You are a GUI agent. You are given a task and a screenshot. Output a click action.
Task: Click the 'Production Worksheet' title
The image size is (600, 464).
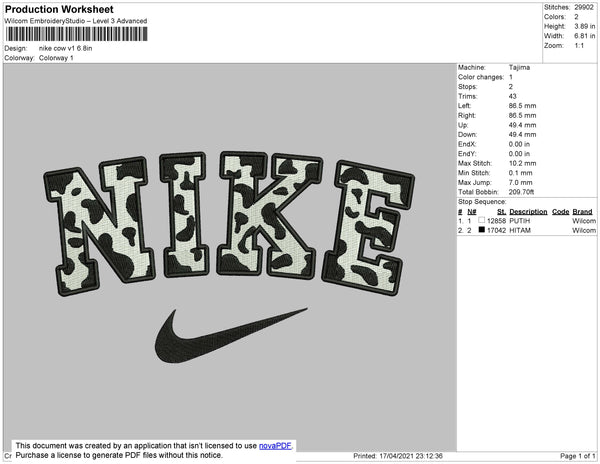click(x=59, y=9)
